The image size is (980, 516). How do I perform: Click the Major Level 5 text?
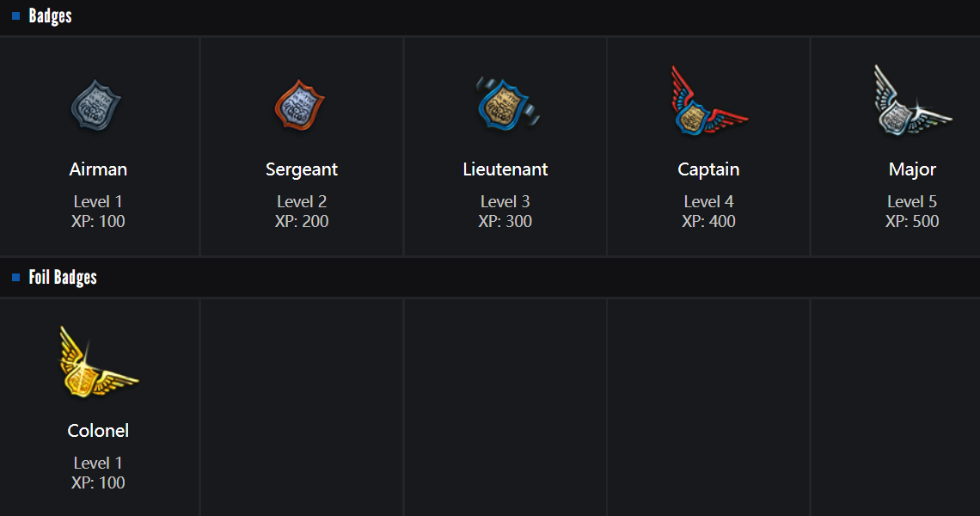[x=912, y=202]
